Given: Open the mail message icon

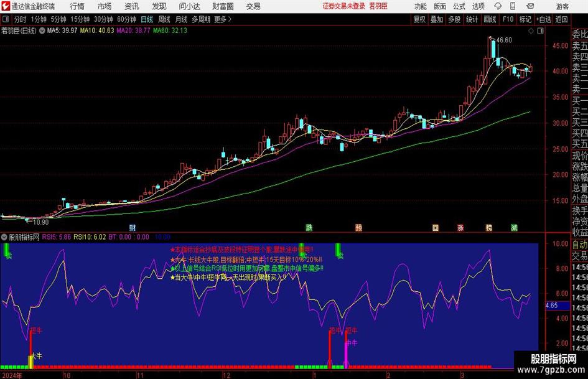Looking at the screenshot, I should click(x=530, y=6).
